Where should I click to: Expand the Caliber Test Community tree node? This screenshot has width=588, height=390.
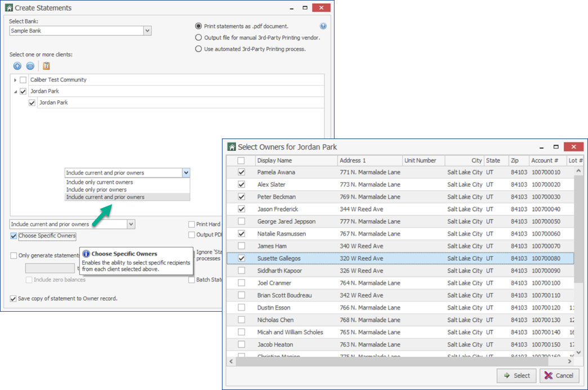(x=15, y=80)
